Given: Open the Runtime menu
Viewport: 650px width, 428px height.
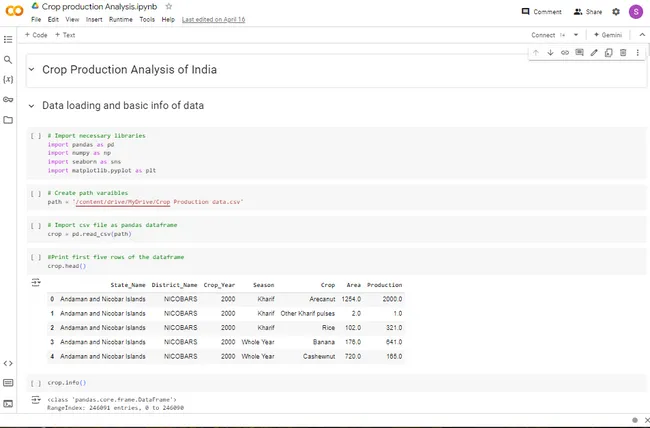Looking at the screenshot, I should (121, 19).
